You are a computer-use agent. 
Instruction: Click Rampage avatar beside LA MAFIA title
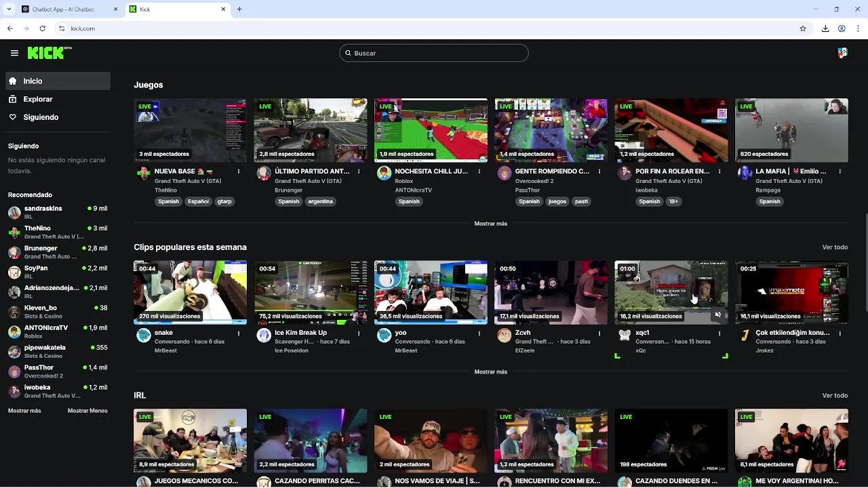coord(745,173)
